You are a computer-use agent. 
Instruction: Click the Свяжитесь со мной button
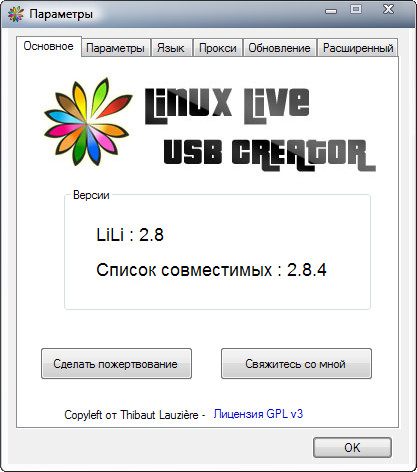pyautogui.click(x=296, y=364)
